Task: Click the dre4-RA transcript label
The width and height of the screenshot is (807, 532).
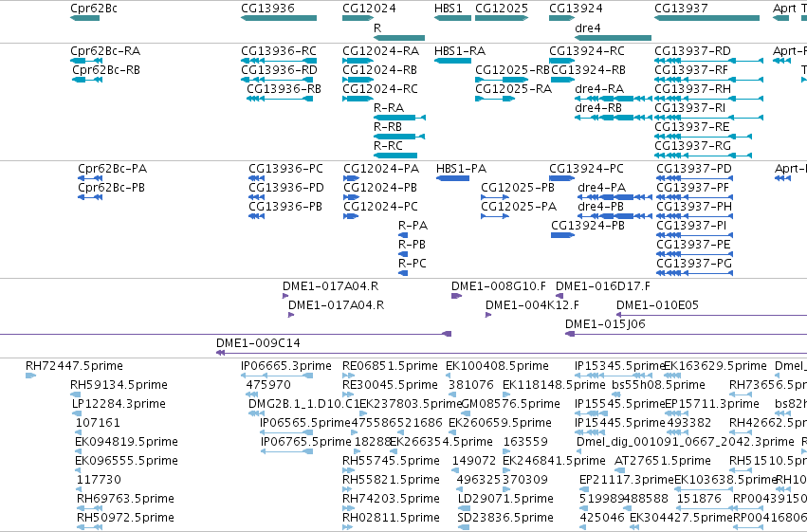Action: coord(599,89)
